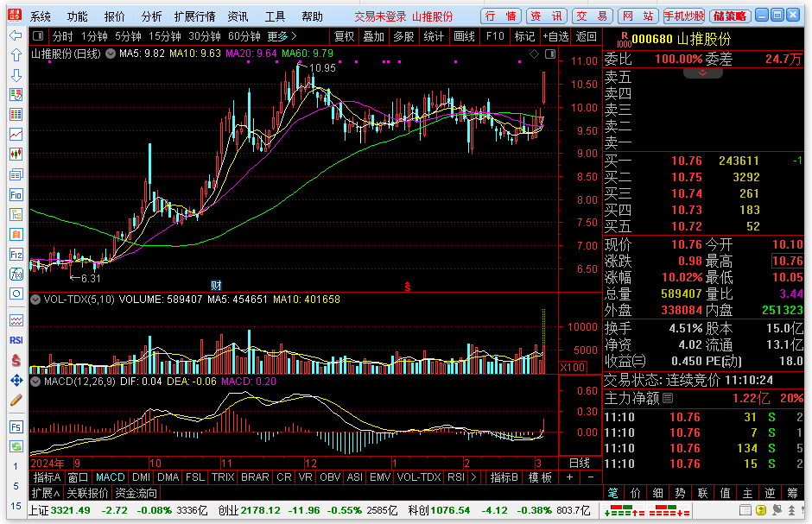The height and width of the screenshot is (524, 812).
Task: Click the 储策略 button
Action: coord(730,16)
